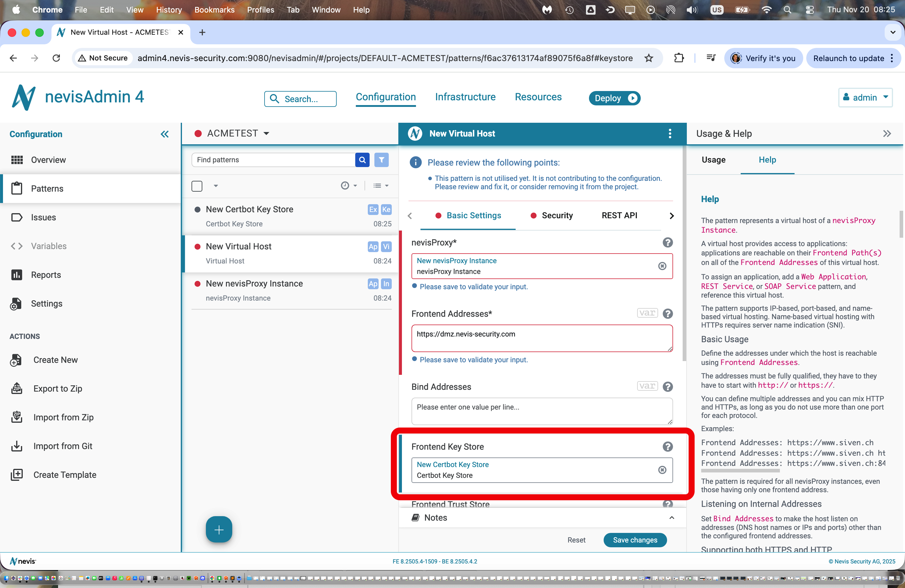Screen dimensions: 905x588
Task: Click the blue search magnifier button
Action: click(x=362, y=160)
